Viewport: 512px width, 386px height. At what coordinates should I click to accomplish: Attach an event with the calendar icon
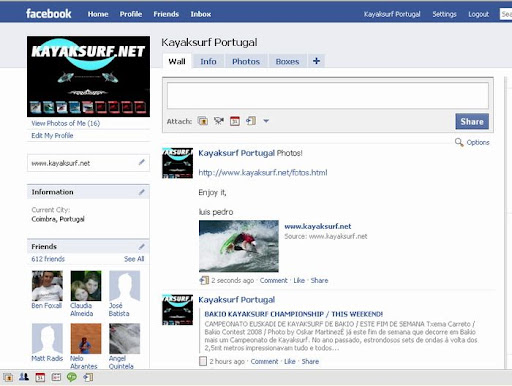[235, 121]
